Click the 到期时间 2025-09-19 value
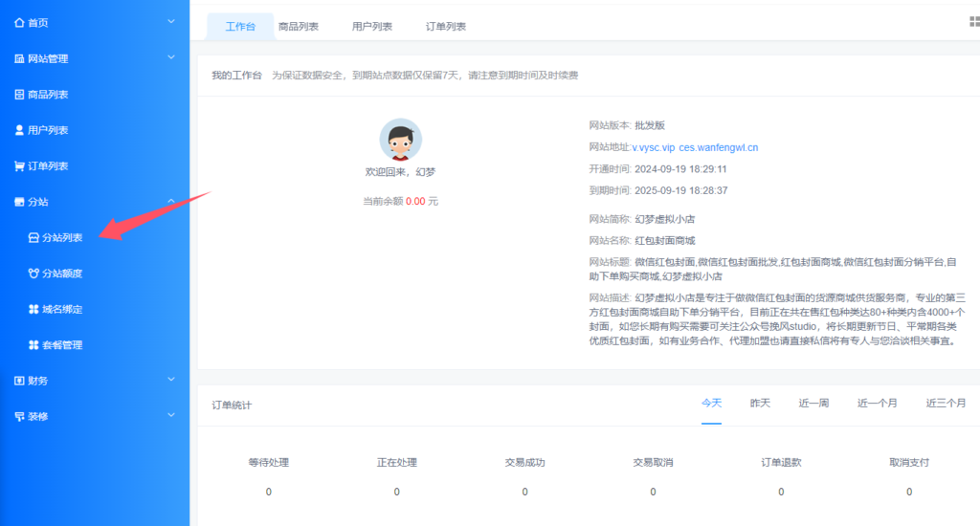 tap(681, 190)
